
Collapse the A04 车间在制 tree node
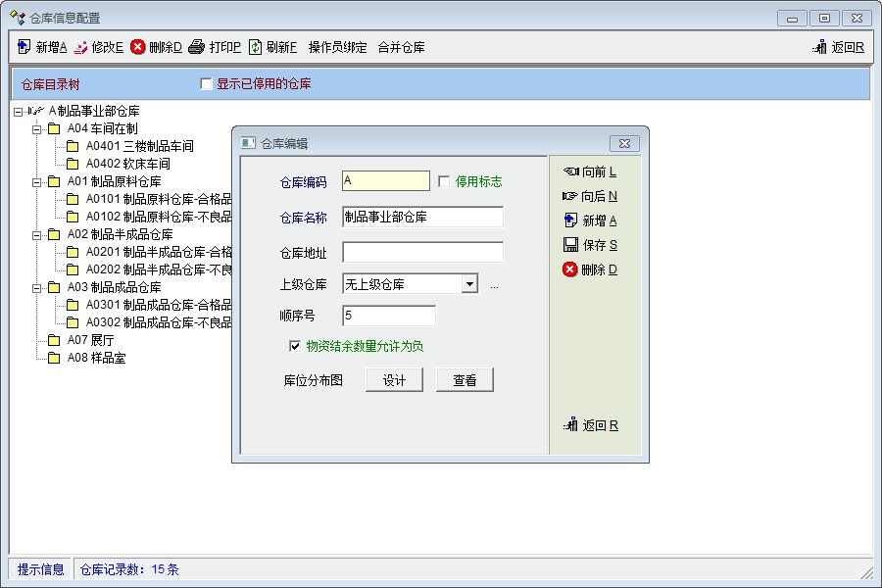pos(36,128)
